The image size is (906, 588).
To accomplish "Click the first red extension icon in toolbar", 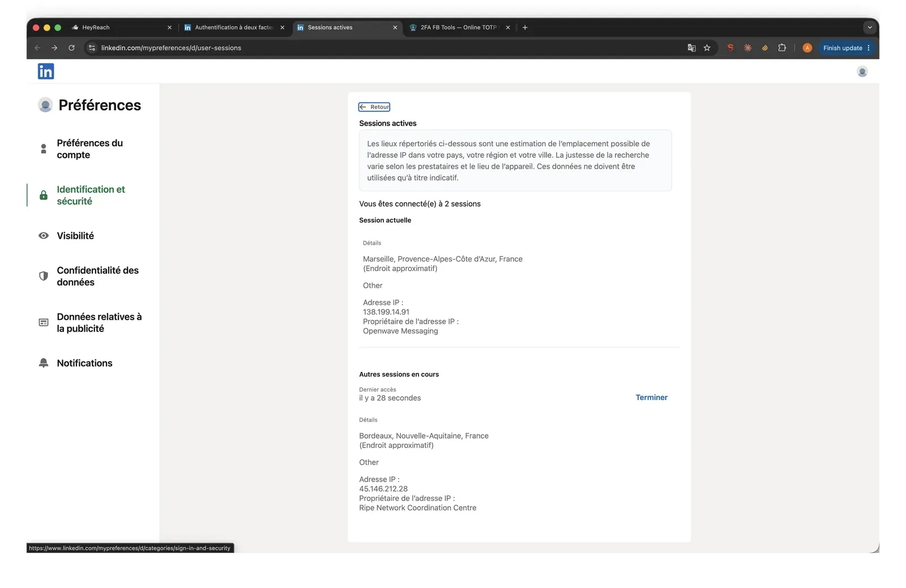I will (x=730, y=48).
